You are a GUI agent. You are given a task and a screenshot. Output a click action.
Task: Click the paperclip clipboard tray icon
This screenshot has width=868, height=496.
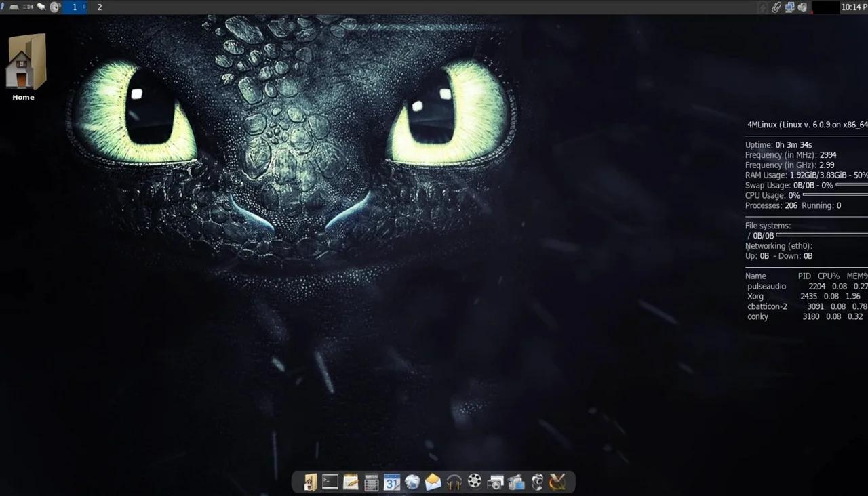pos(776,7)
